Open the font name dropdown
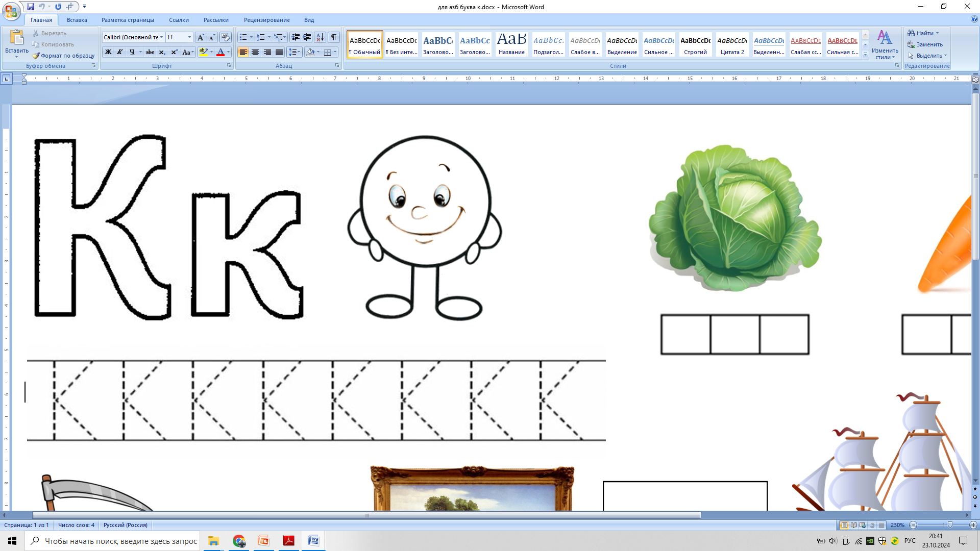 162,37
